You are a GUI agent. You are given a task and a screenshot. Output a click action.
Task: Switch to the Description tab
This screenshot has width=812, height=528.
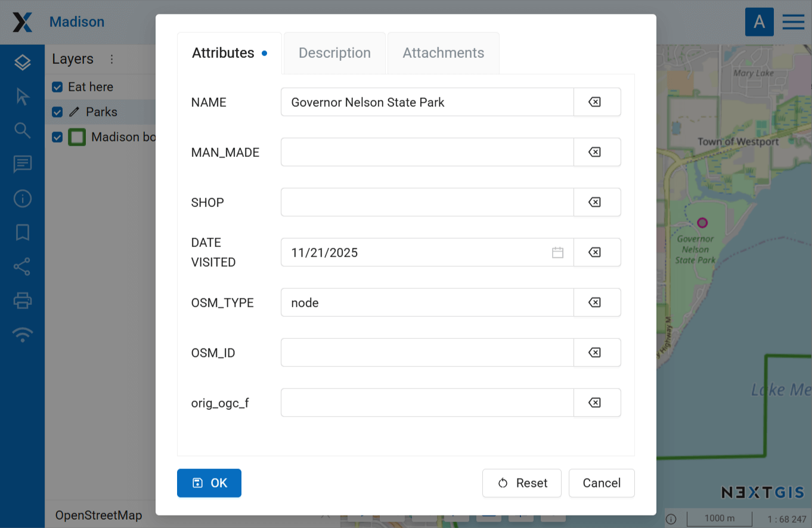pos(334,53)
